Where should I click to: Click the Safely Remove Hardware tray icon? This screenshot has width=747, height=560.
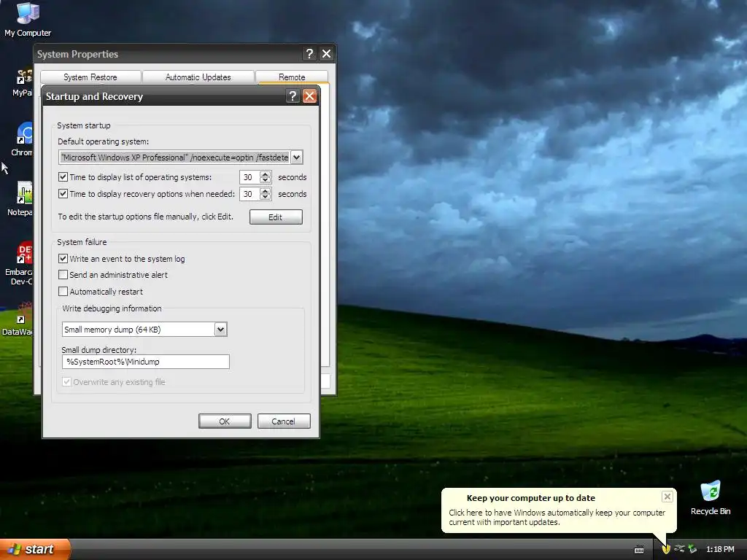click(693, 549)
